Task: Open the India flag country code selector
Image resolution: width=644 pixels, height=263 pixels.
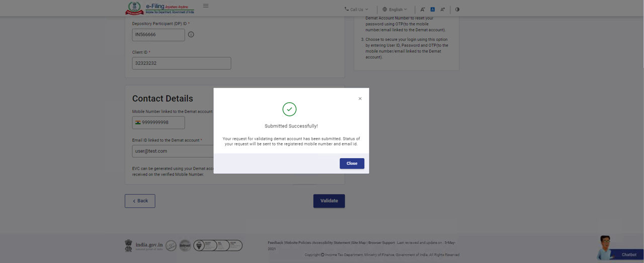Action: pos(138,122)
